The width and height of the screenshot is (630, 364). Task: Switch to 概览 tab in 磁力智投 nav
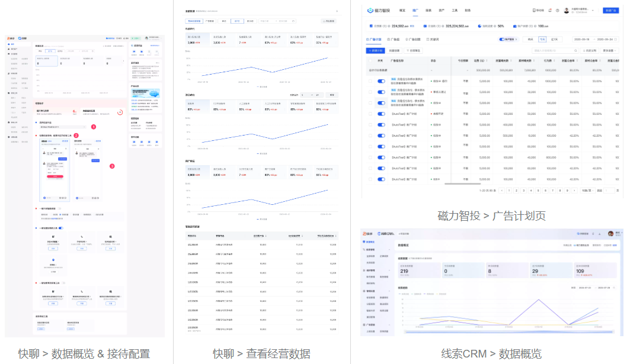coord(402,11)
